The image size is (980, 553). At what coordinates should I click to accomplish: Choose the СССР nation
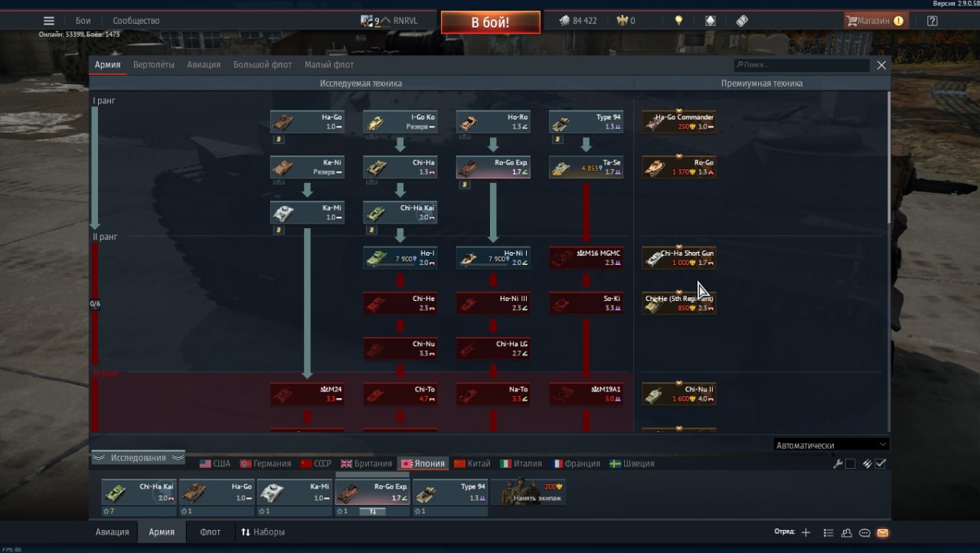click(316, 463)
